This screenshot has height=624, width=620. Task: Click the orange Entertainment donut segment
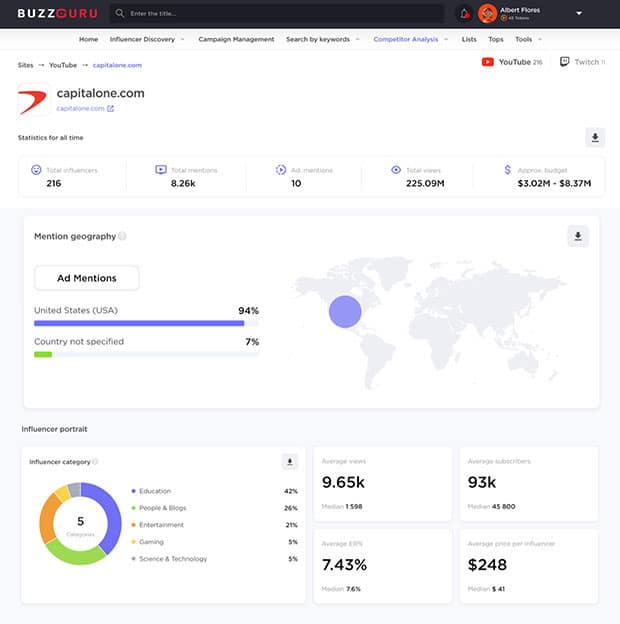[x=47, y=519]
